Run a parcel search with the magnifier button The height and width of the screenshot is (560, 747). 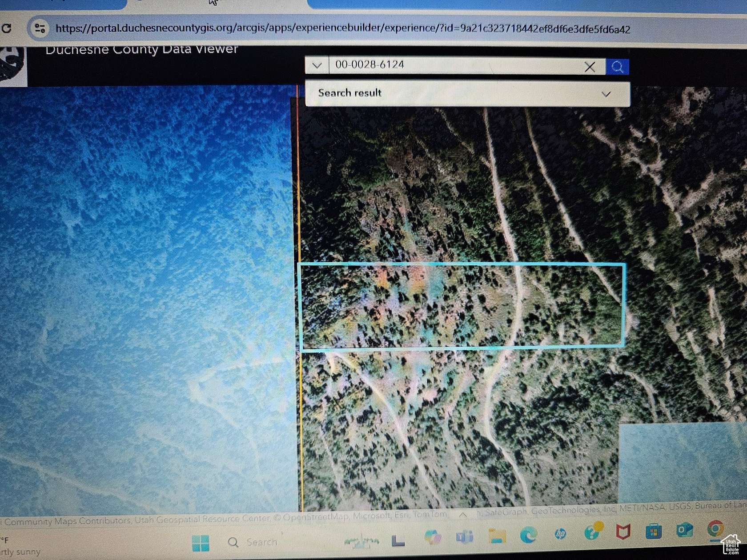(x=618, y=67)
